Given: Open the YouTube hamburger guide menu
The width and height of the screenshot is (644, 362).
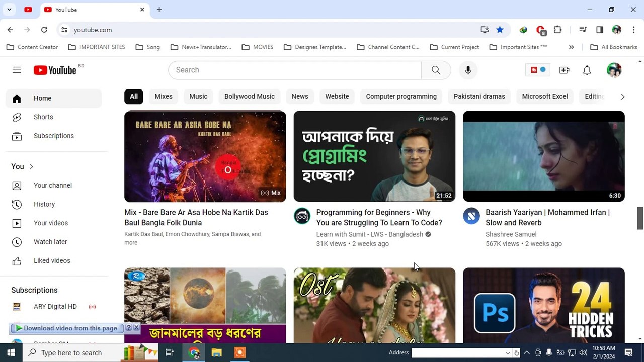Looking at the screenshot, I should pos(17,70).
